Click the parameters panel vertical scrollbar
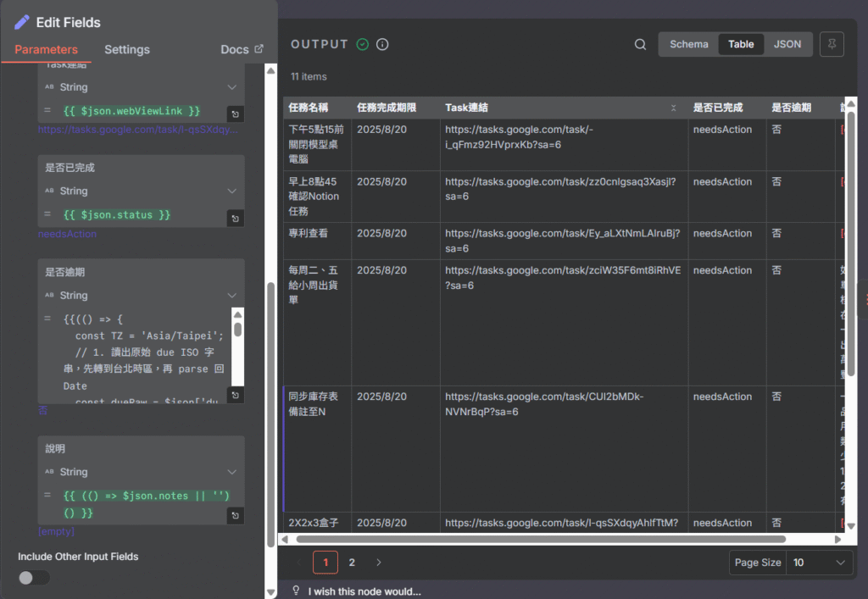 (x=270, y=414)
